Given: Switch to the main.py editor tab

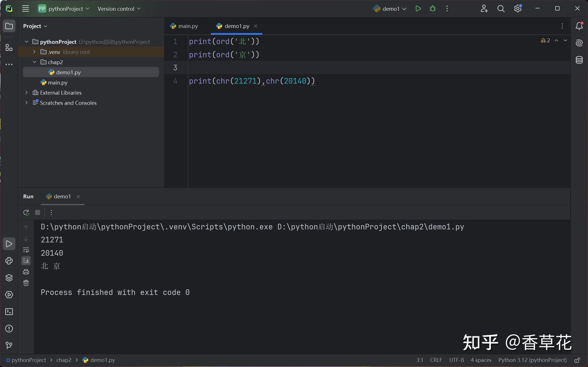Looking at the screenshot, I should (184, 26).
